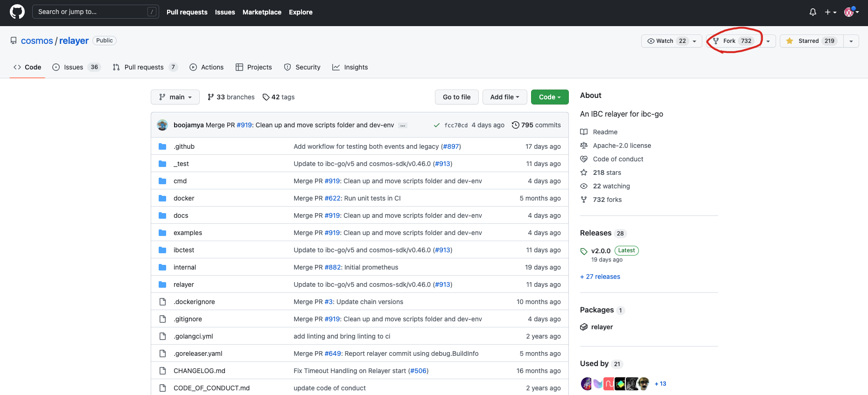Image resolution: width=868 pixels, height=395 pixels.
Task: Open boojamya's avatar in commit header
Action: pyautogui.click(x=162, y=125)
